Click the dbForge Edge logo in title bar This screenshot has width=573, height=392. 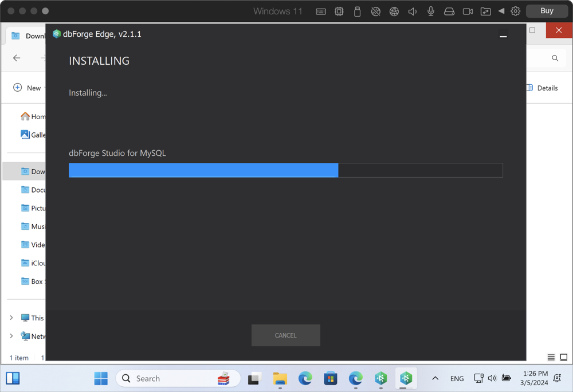pyautogui.click(x=56, y=34)
